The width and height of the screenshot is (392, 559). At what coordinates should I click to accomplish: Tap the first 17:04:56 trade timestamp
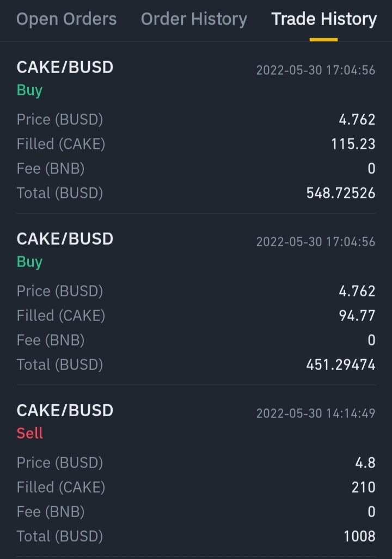tap(351, 70)
